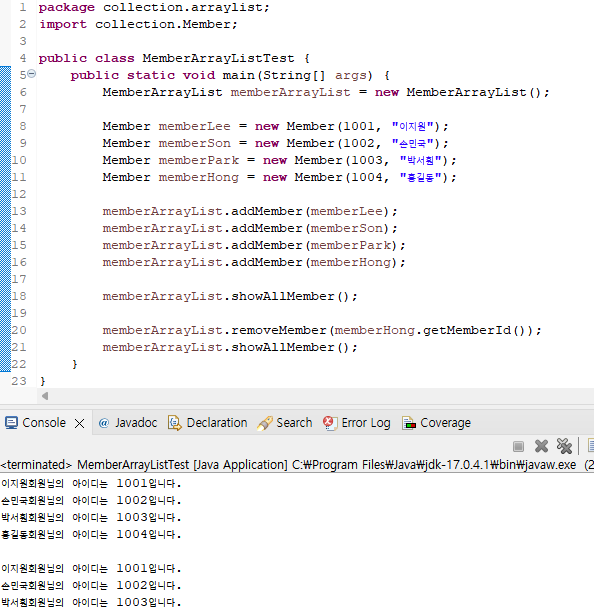Screen dimensions: 594x610
Task: Click getMemberId() in line 20
Action: [x=477, y=330]
